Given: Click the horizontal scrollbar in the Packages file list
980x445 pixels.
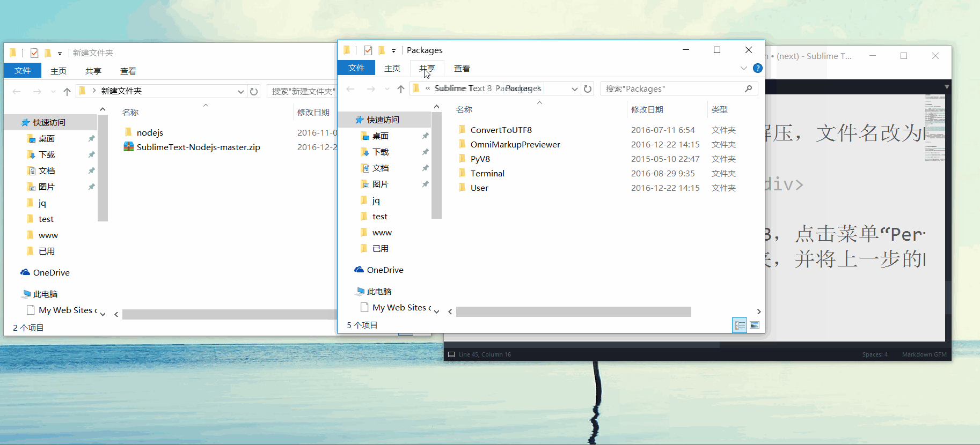Looking at the screenshot, I should [x=574, y=312].
